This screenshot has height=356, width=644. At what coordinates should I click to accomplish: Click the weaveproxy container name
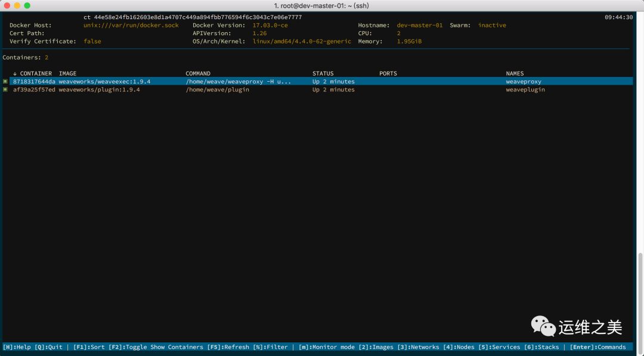[x=524, y=81]
